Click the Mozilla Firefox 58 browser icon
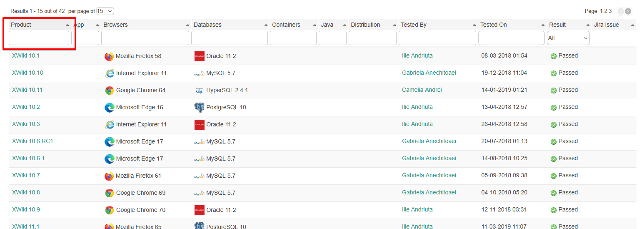 tap(109, 56)
